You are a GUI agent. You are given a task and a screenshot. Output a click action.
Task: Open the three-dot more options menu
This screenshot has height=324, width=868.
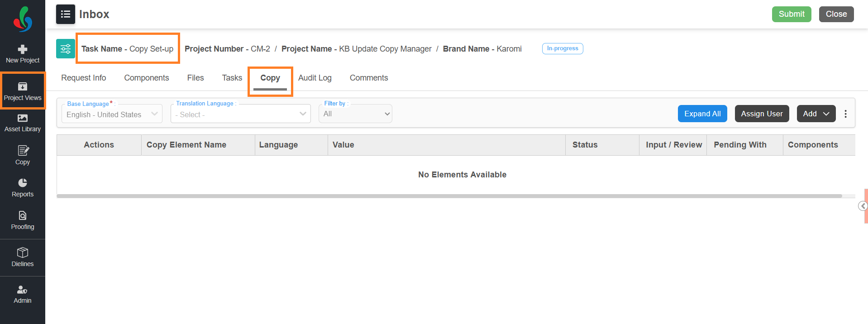(x=845, y=114)
